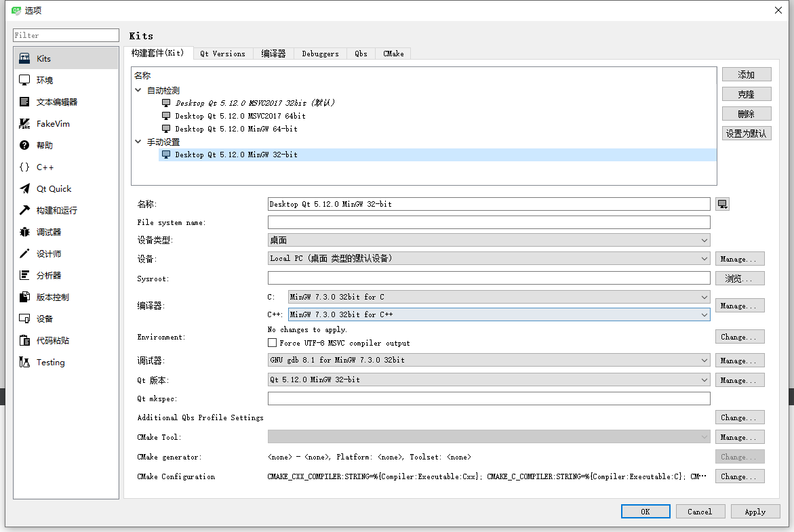Click Manage next to Qt 版本 row
794x532 pixels.
tap(740, 380)
